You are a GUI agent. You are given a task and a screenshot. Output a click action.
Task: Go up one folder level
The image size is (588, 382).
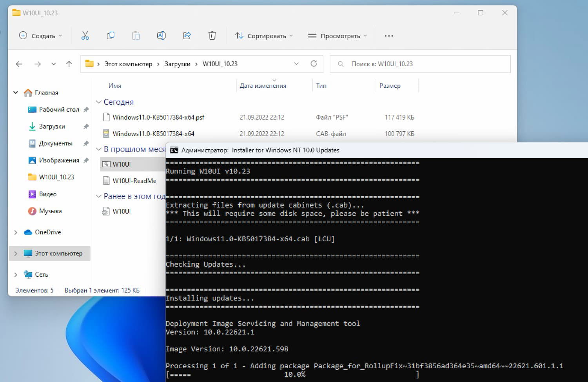(x=69, y=64)
